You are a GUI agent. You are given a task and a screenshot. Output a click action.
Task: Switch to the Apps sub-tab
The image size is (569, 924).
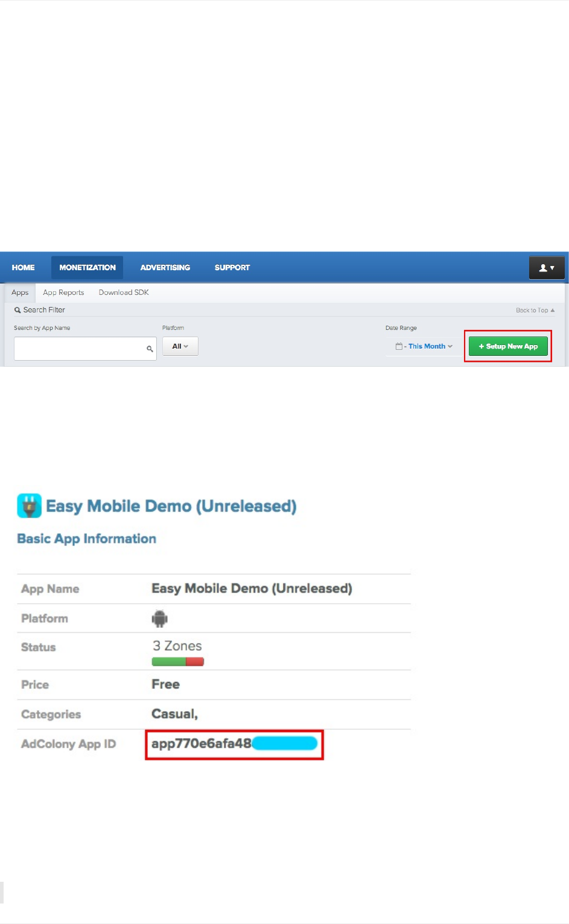pyautogui.click(x=20, y=293)
